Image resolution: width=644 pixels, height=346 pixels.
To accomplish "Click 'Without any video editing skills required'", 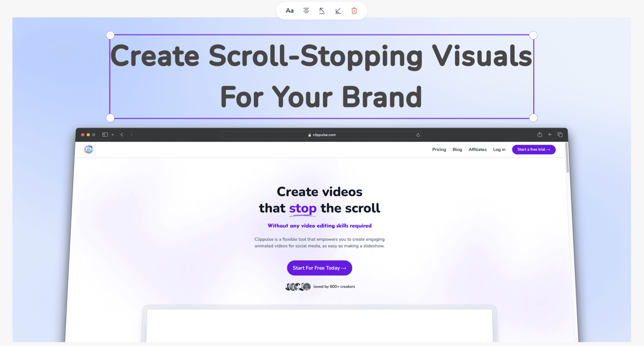I will [319, 226].
